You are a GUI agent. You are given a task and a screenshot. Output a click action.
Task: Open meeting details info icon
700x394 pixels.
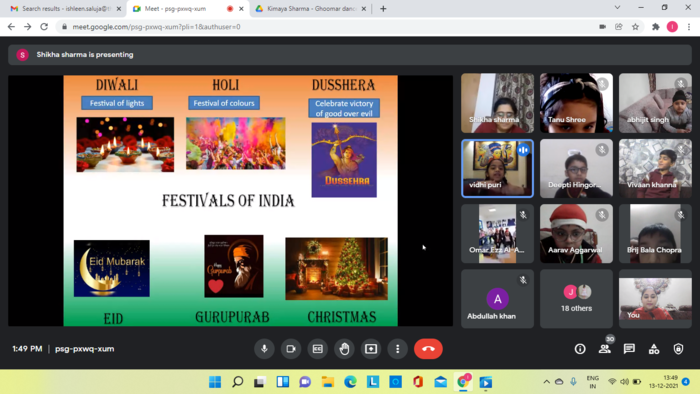[580, 349]
